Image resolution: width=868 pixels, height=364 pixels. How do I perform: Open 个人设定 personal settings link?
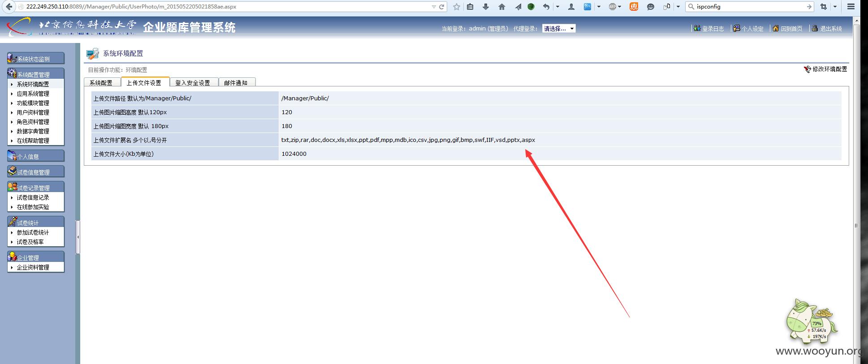coord(748,28)
